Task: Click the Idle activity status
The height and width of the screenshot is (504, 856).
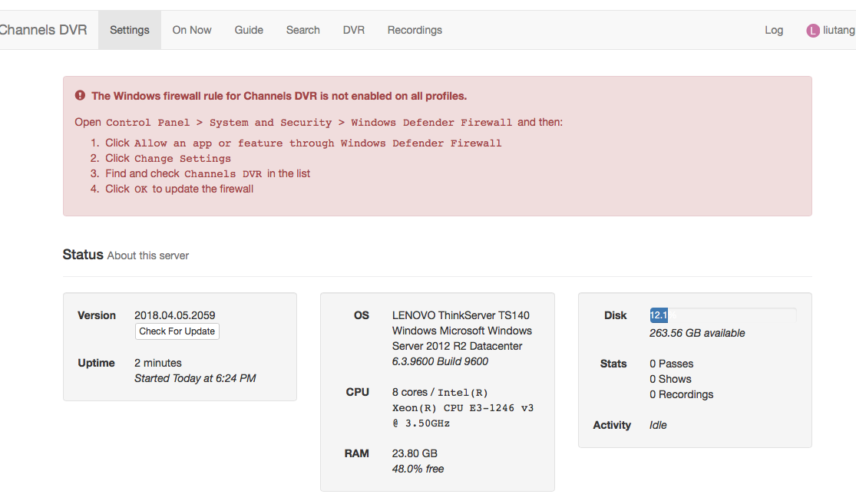Action: 658,425
